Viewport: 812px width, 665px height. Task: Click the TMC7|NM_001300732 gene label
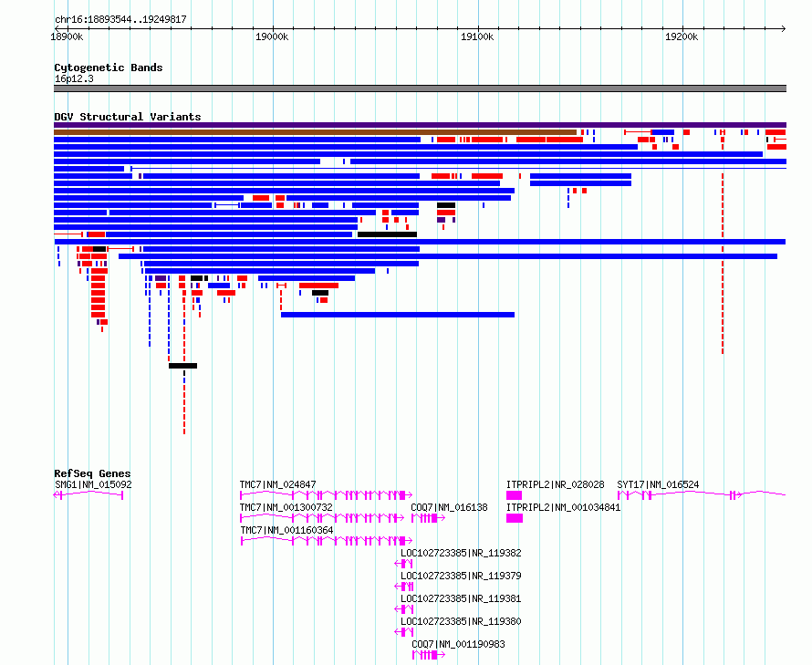point(286,507)
